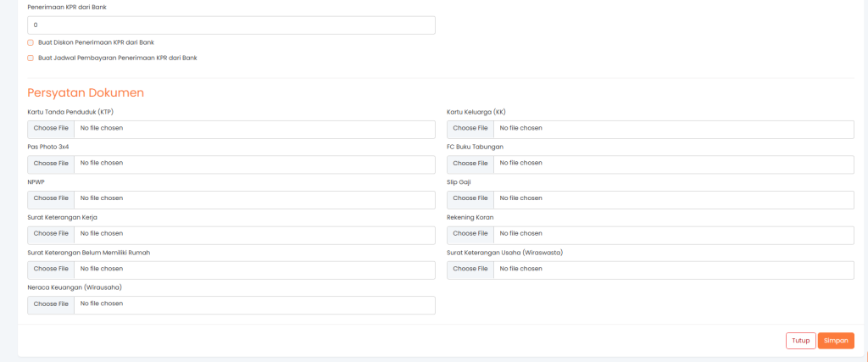Choose file for Kartu Tanda Penduduk (KTP)
The height and width of the screenshot is (362, 868).
pos(51,128)
